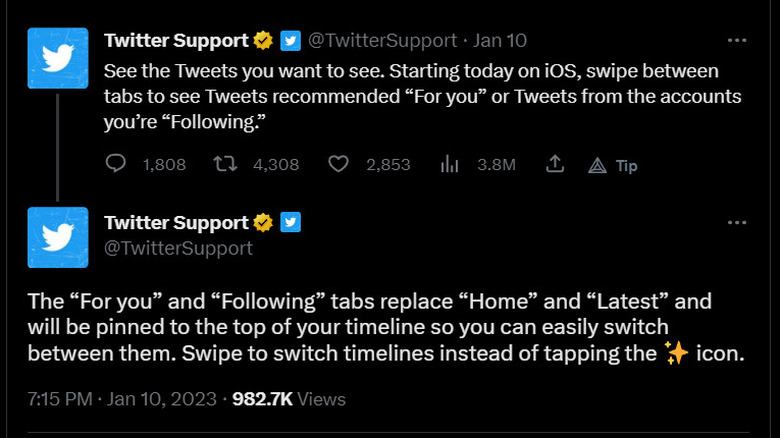Click the @TwitterSupport handle in first tweet
This screenshot has height=438, width=780.
click(382, 41)
